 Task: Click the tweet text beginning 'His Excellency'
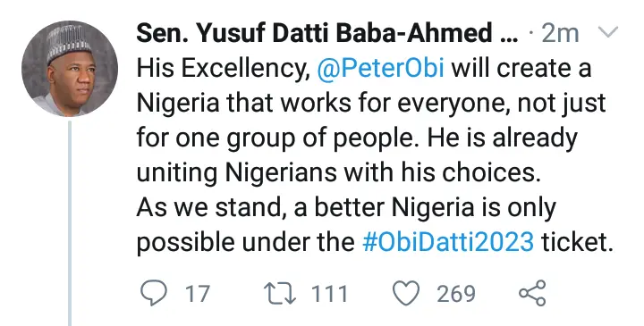(375, 155)
